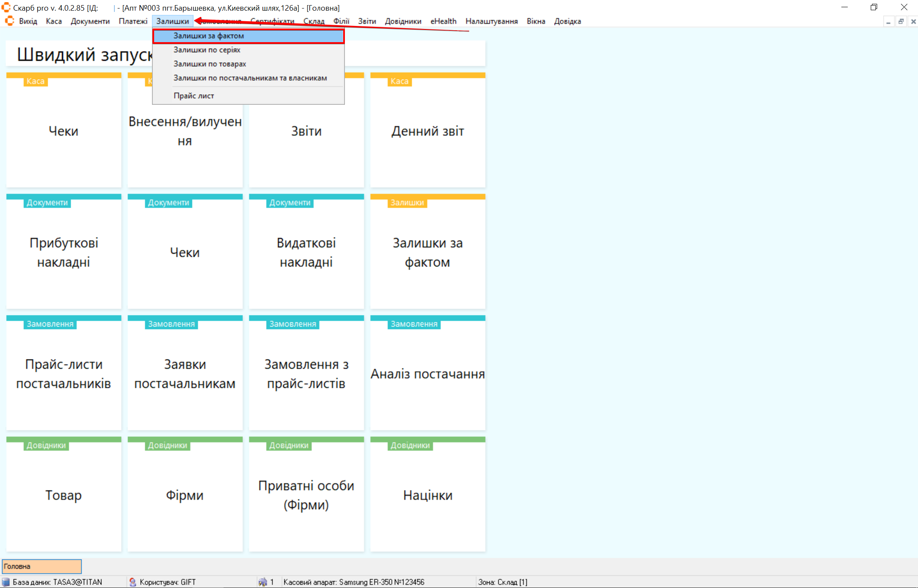Minimize the inner MDI child window

[x=888, y=21]
